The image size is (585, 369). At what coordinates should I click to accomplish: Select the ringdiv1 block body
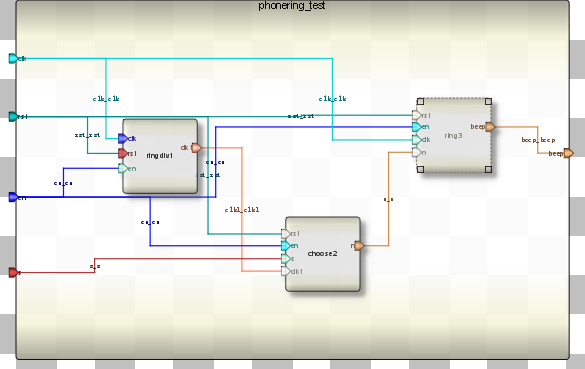[x=160, y=156]
